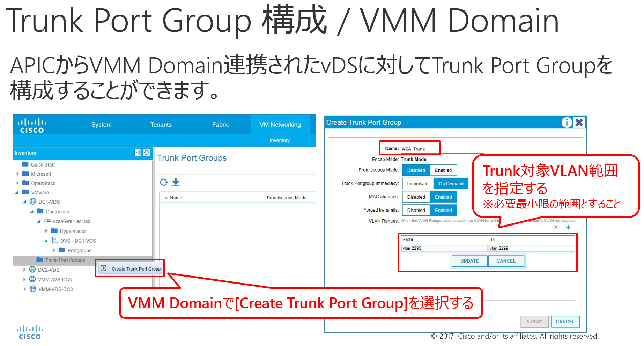
Task: Click the Inventory panel layout icon
Action: [138, 153]
